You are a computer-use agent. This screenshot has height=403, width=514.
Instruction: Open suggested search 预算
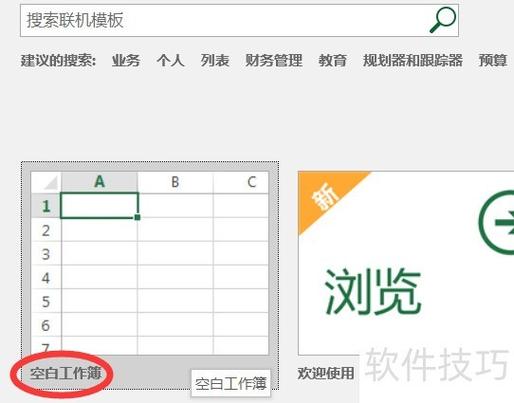493,61
